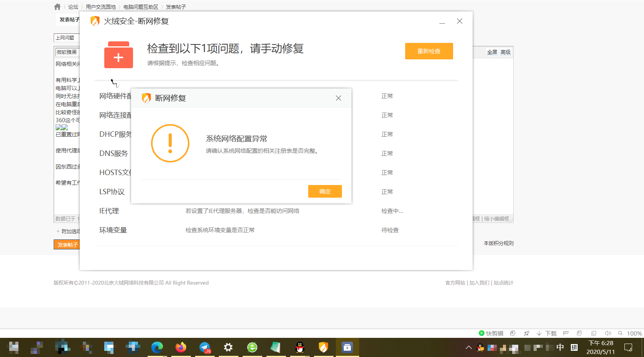Click the LSP协议 row label

[x=112, y=192]
